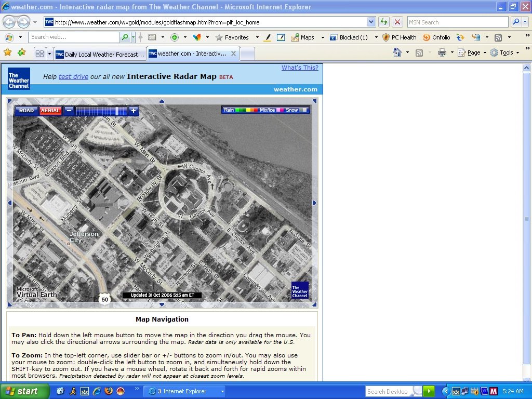Launch Internet Explorer from quick launch
The height and width of the screenshot is (399, 532).
pyautogui.click(x=97, y=391)
